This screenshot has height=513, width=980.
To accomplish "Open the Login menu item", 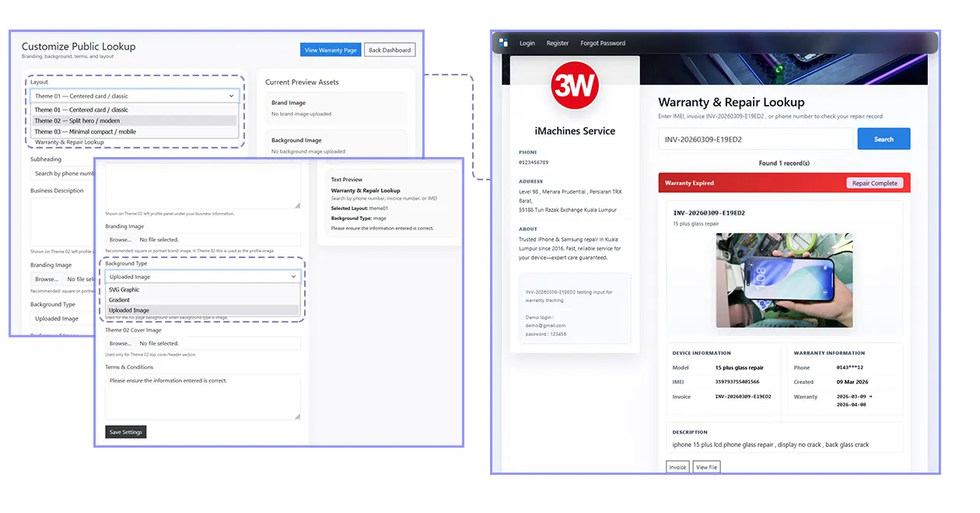I will click(x=527, y=44).
